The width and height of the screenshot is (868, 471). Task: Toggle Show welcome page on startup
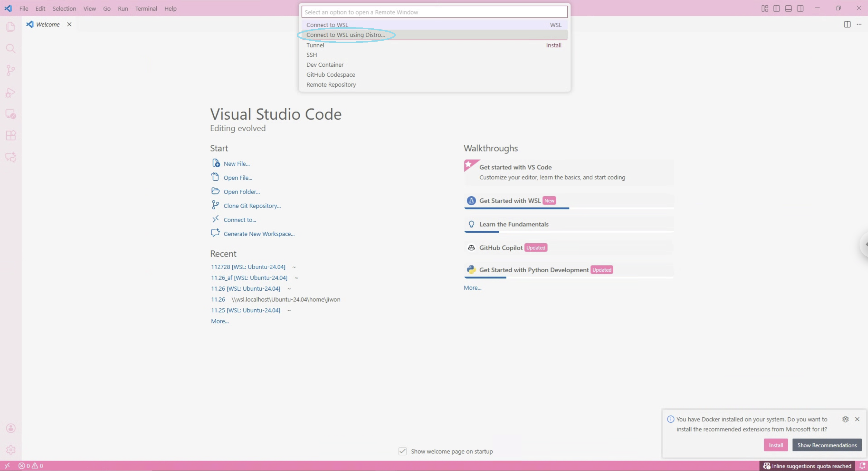[402, 451]
